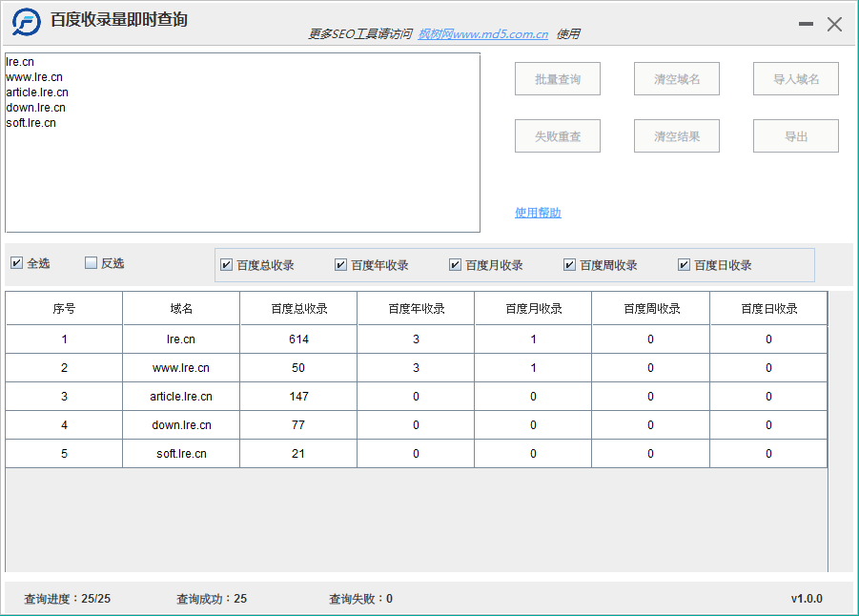
Task: Toggle 百度年收录 checkbox
Action: (x=341, y=265)
